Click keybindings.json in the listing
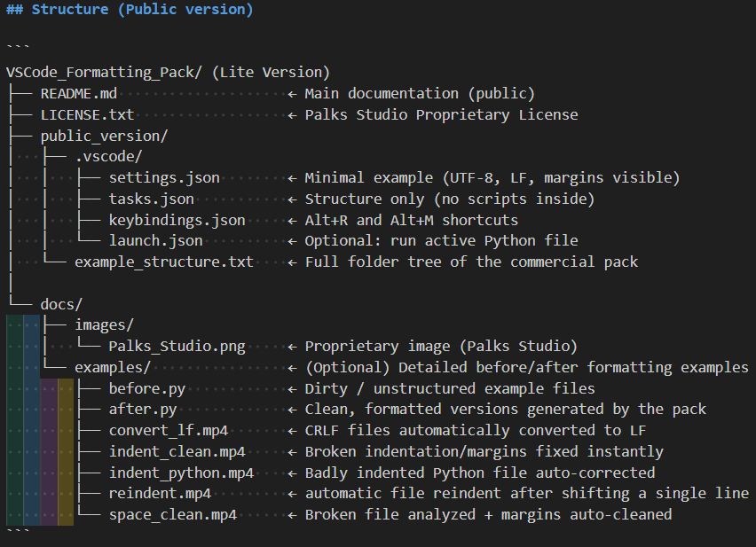This screenshot has height=547, width=756. (177, 220)
